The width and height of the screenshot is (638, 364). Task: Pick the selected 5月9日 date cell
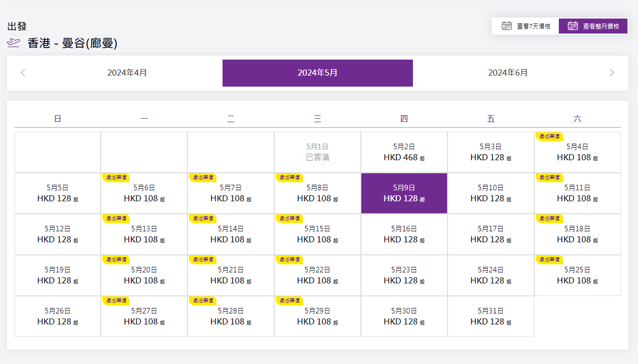click(404, 193)
